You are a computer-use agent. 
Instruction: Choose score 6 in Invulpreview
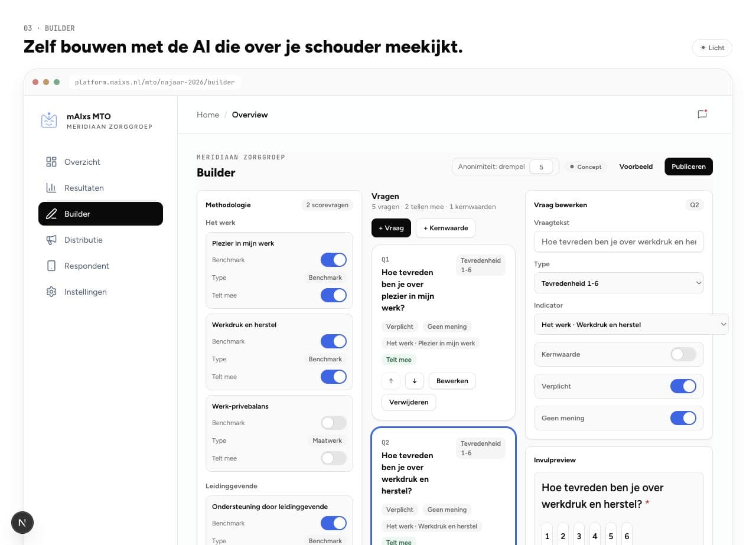pos(627,535)
